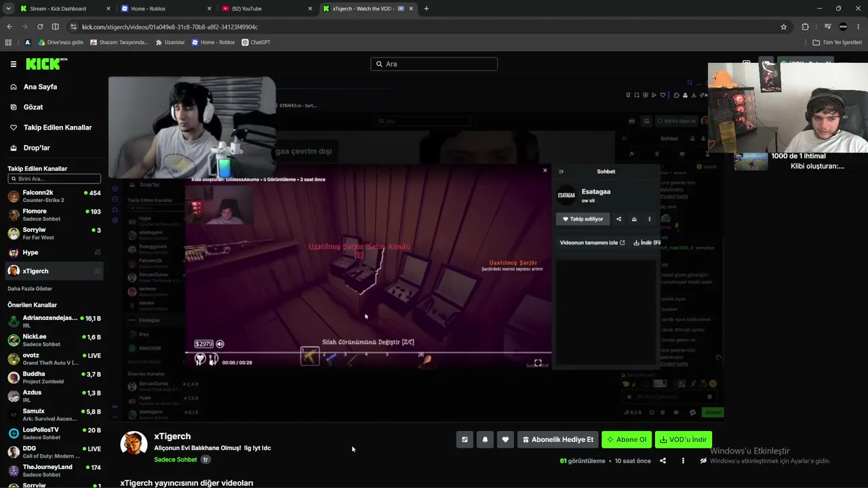This screenshot has width=868, height=488.
Task: Open a new browser tab
Action: (427, 9)
